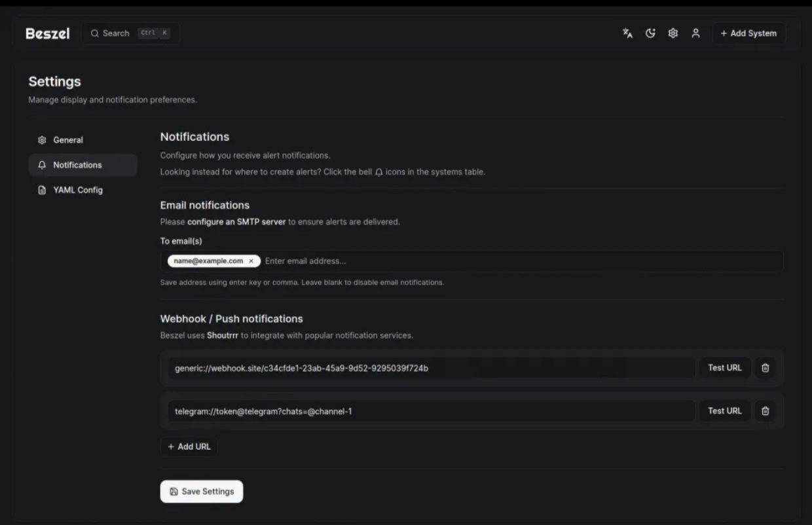Test the generic webhook.site URL

tap(724, 368)
